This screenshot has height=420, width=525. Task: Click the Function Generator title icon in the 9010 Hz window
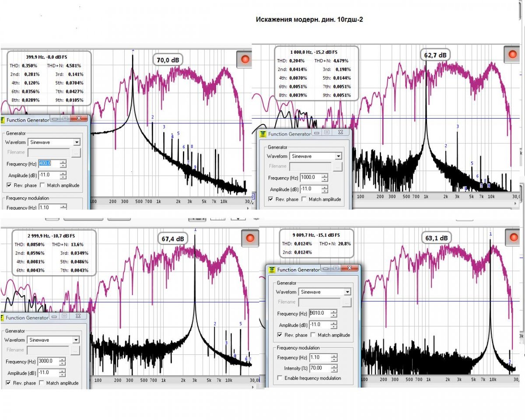pos(272,269)
